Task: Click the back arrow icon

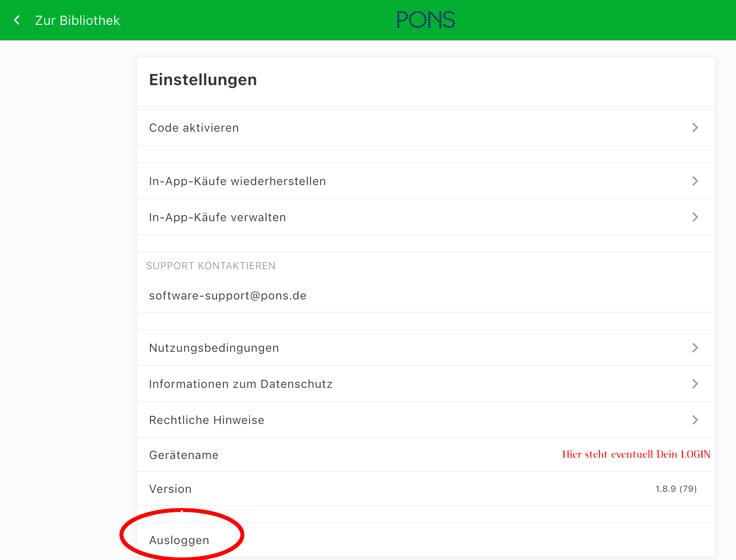Action: [17, 20]
